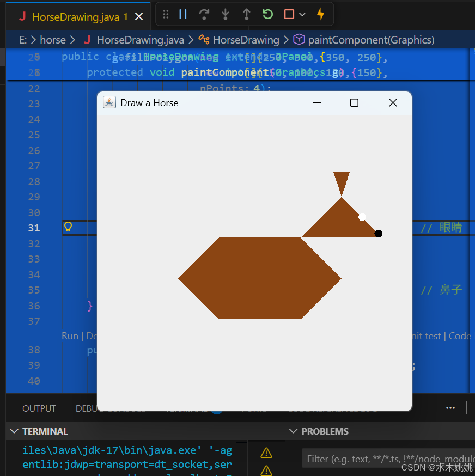Click the 'horse' folder breadcrumb
Screen dimensions: 475x476
53,40
